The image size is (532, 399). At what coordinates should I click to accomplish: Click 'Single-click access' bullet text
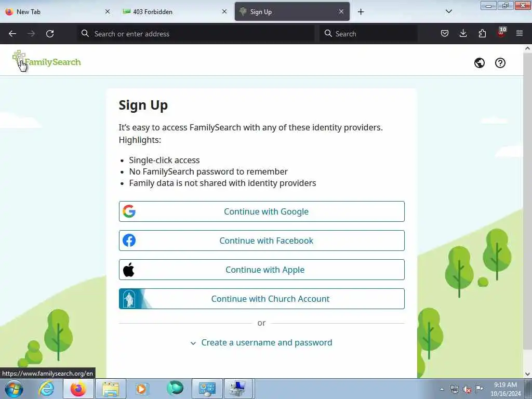(164, 160)
